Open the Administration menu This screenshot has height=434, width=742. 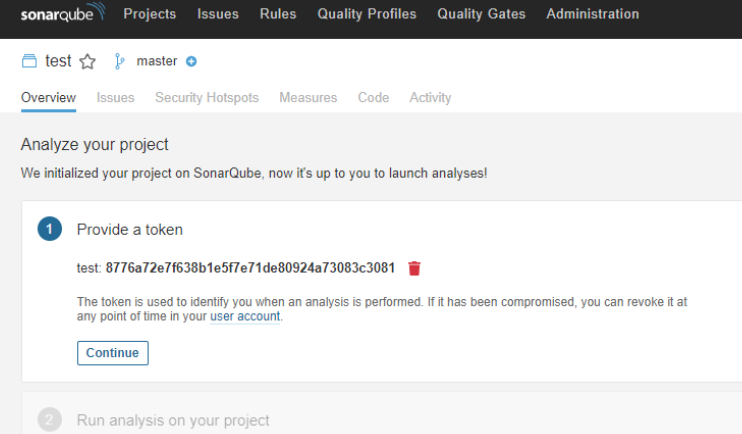click(592, 14)
